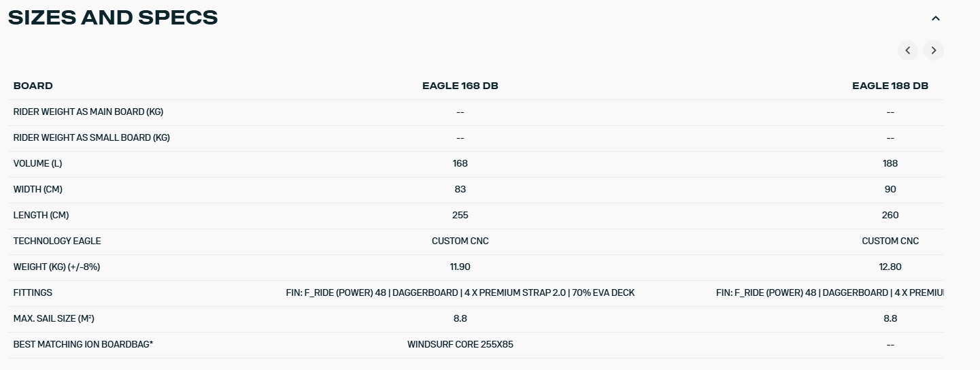
Task: Click the next board arrow
Action: point(934,50)
